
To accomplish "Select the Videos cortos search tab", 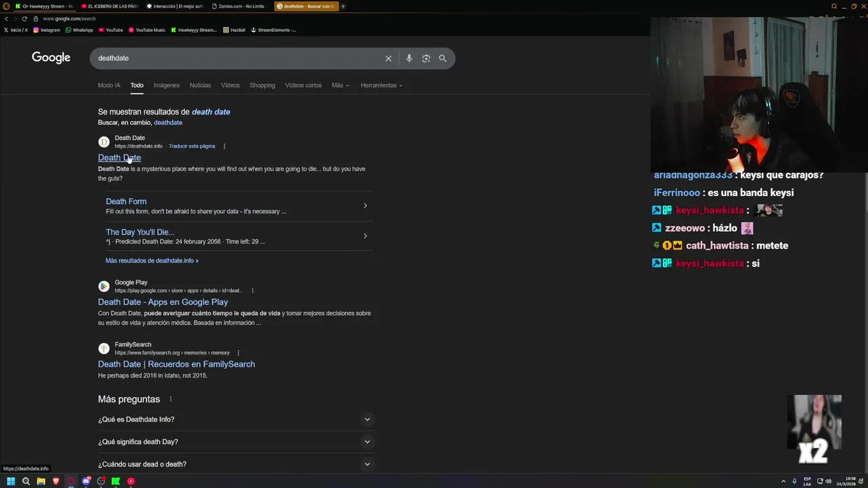I will coord(303,85).
